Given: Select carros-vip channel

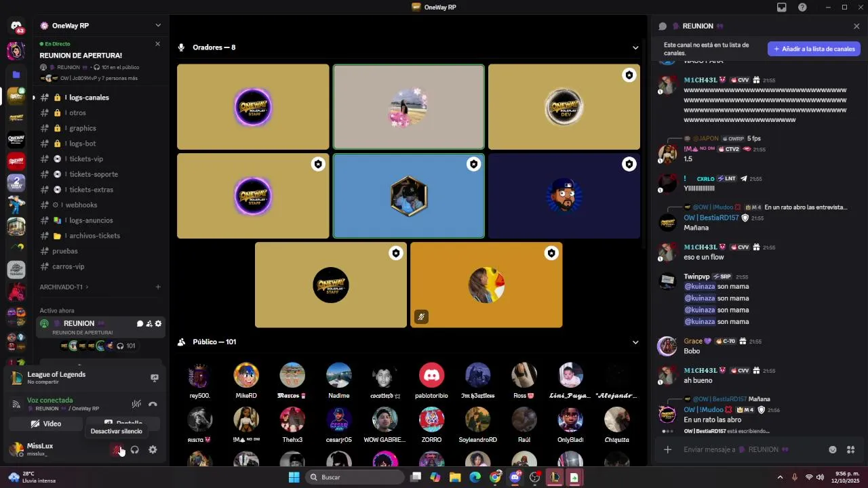Looking at the screenshot, I should click(x=100, y=266).
